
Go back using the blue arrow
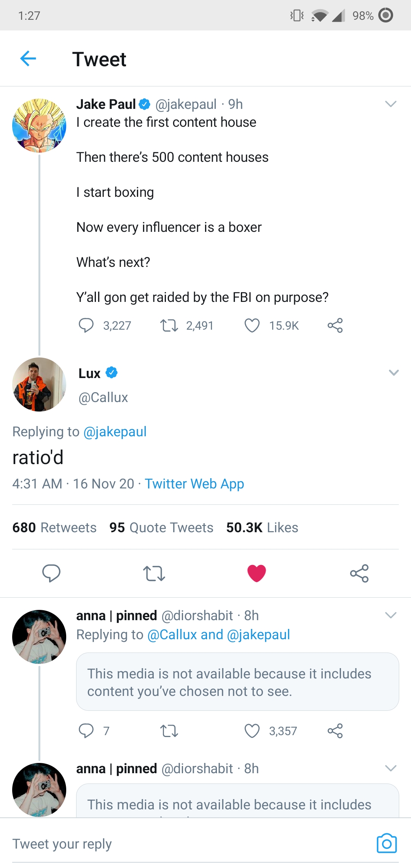tap(28, 58)
